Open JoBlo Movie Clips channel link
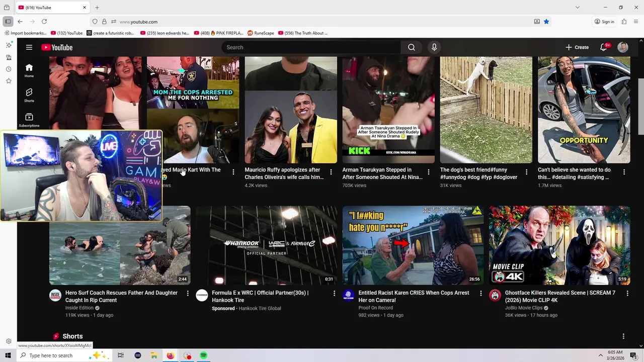The width and height of the screenshot is (644, 362). tap(524, 308)
